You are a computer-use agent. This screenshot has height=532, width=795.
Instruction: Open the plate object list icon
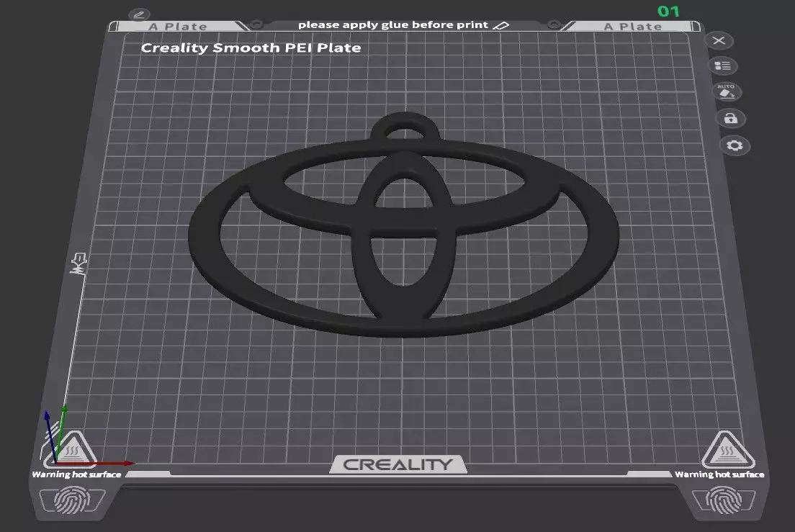(x=722, y=66)
